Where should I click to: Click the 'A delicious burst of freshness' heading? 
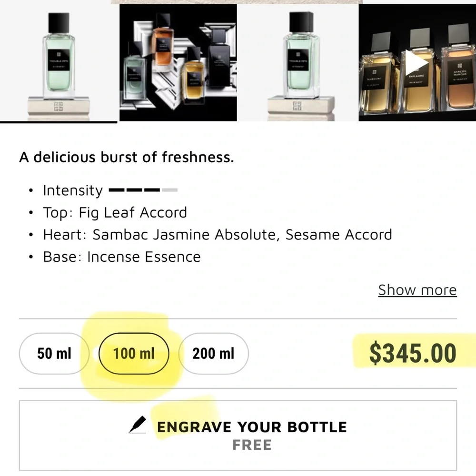tap(127, 157)
